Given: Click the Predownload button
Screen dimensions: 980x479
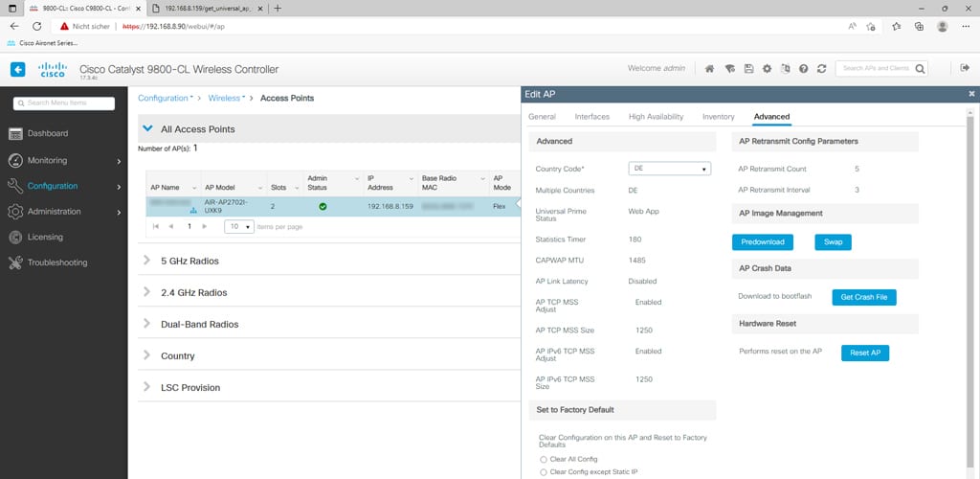Looking at the screenshot, I should coord(763,242).
